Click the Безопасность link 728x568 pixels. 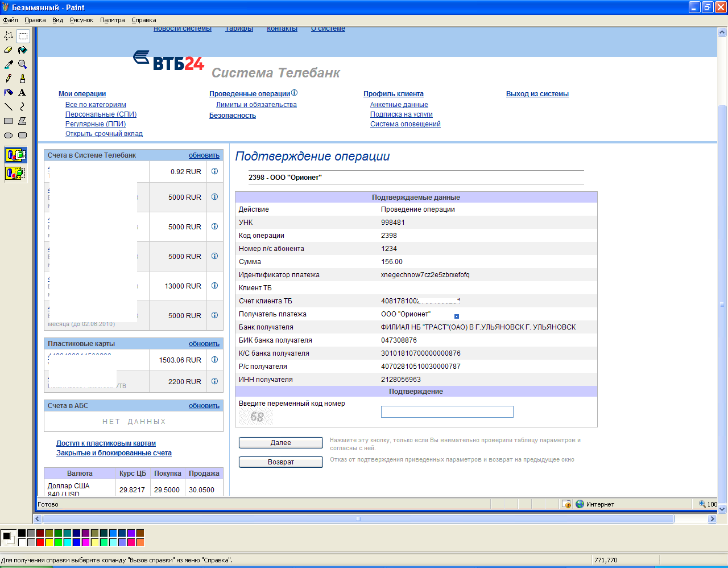click(233, 116)
